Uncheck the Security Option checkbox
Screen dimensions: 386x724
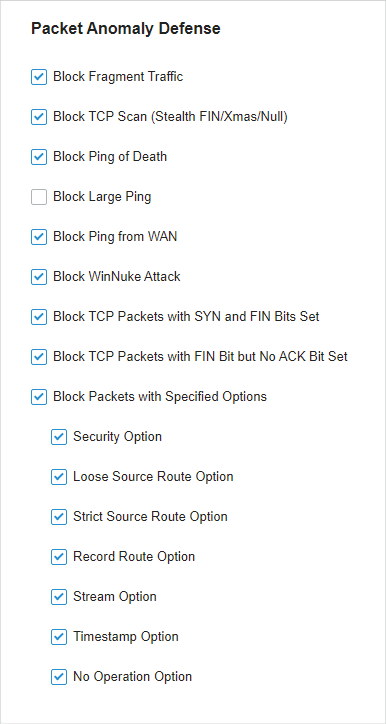tap(59, 437)
